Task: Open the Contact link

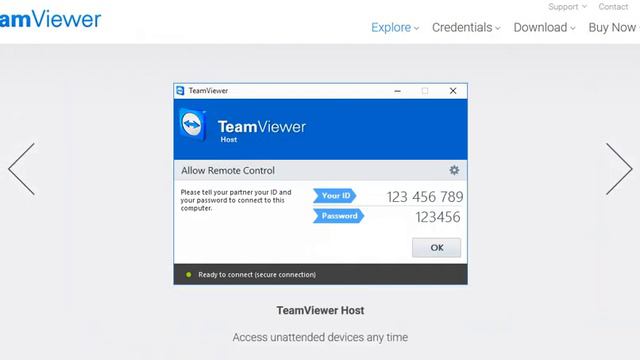Action: point(613,7)
